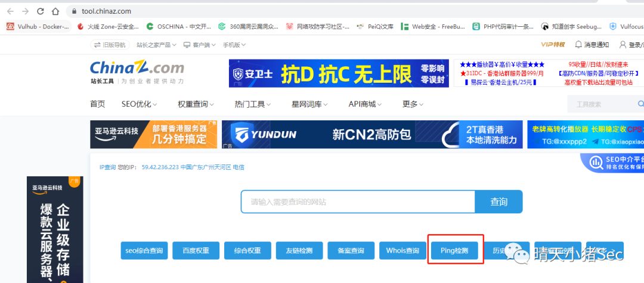Expand the 更多 menu
Screen dimensions: 644x283
point(413,104)
